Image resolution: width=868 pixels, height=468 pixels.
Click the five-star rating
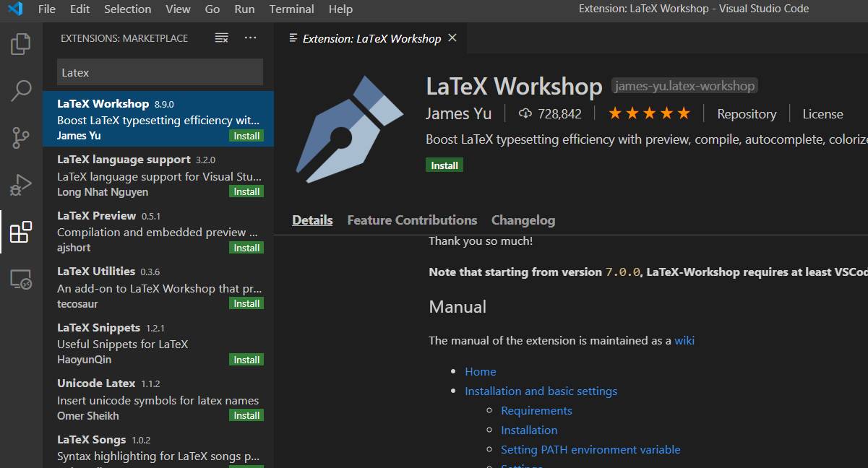click(x=649, y=113)
